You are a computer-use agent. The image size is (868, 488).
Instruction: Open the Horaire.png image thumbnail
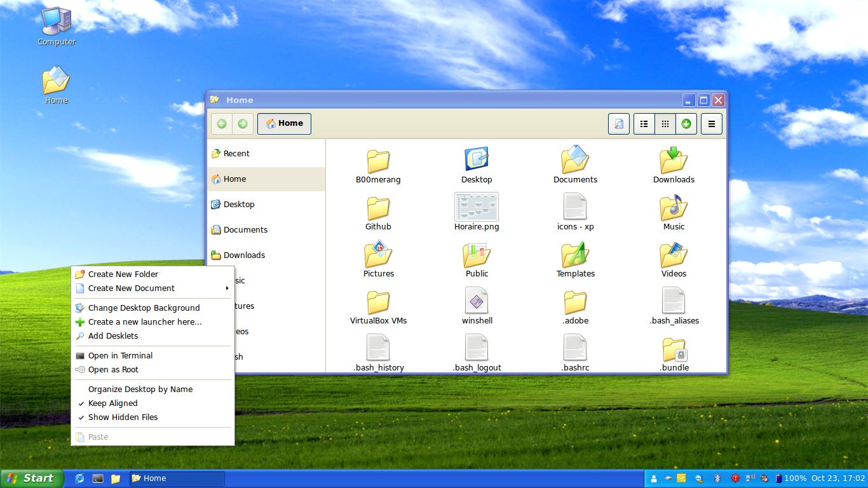point(477,207)
